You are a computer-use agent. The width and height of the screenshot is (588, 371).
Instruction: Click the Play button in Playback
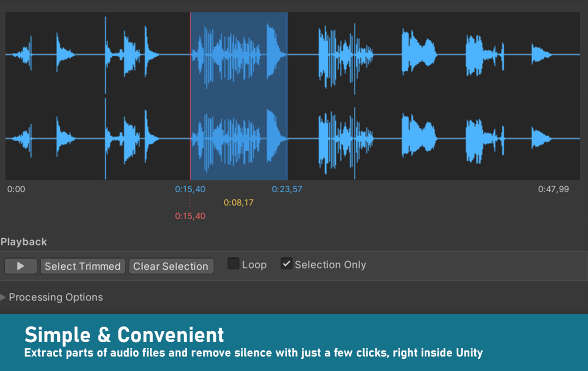point(21,266)
